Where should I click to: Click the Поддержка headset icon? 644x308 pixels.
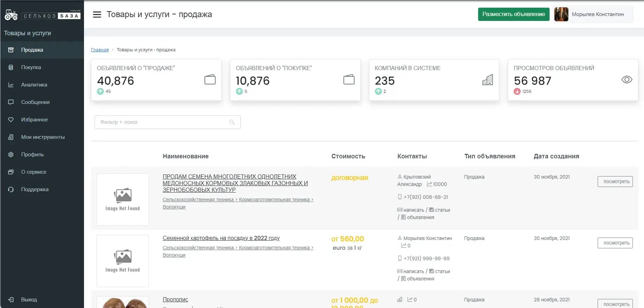pos(11,189)
